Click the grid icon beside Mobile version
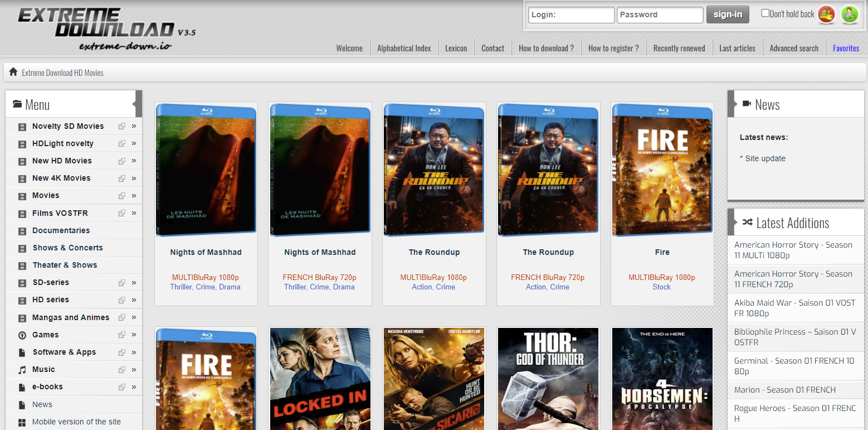The height and width of the screenshot is (430, 868). coord(22,422)
